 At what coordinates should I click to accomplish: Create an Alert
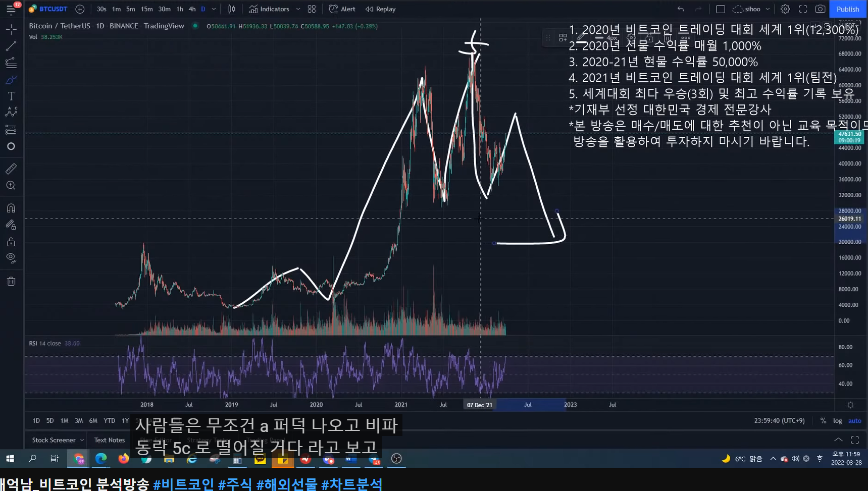pos(342,9)
